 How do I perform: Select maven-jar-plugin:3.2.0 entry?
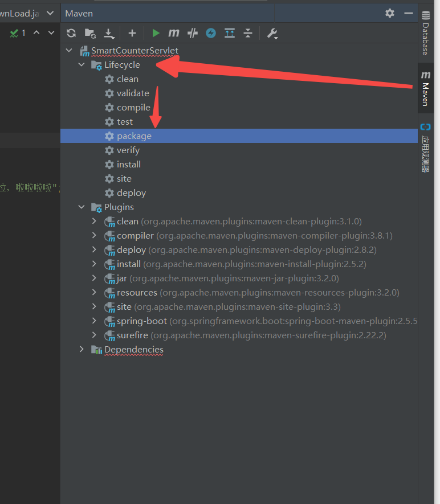tap(239, 278)
